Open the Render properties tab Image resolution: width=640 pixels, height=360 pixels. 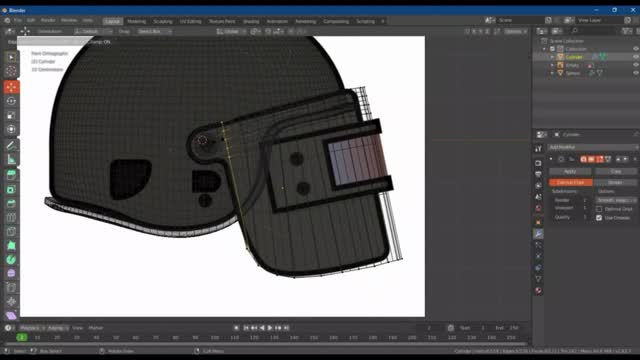[538, 163]
